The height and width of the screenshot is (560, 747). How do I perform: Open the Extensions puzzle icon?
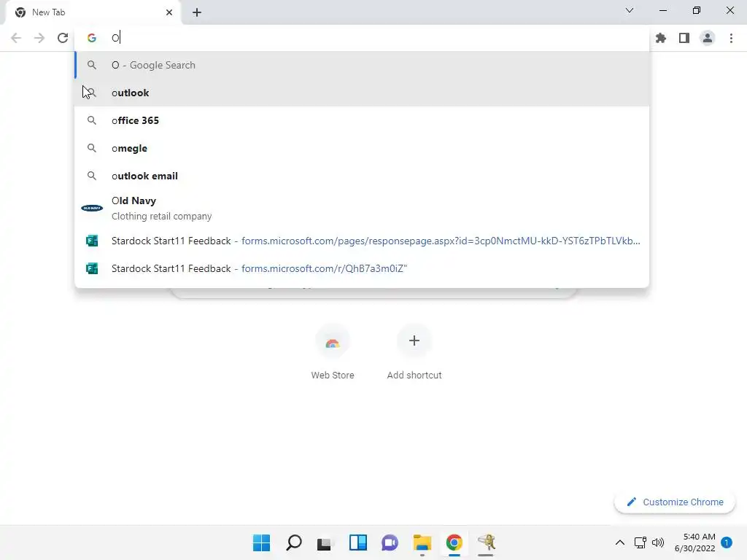pyautogui.click(x=661, y=38)
